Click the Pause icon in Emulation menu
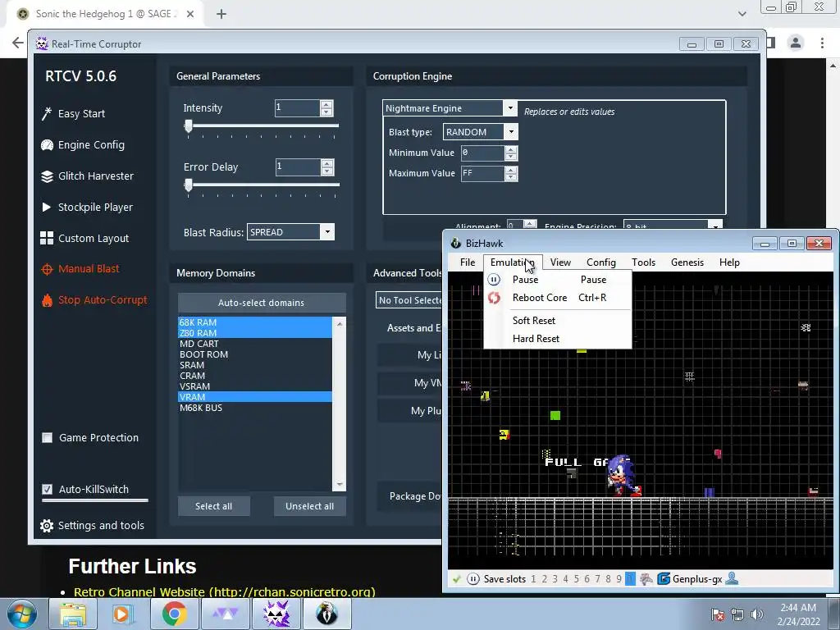 [493, 280]
